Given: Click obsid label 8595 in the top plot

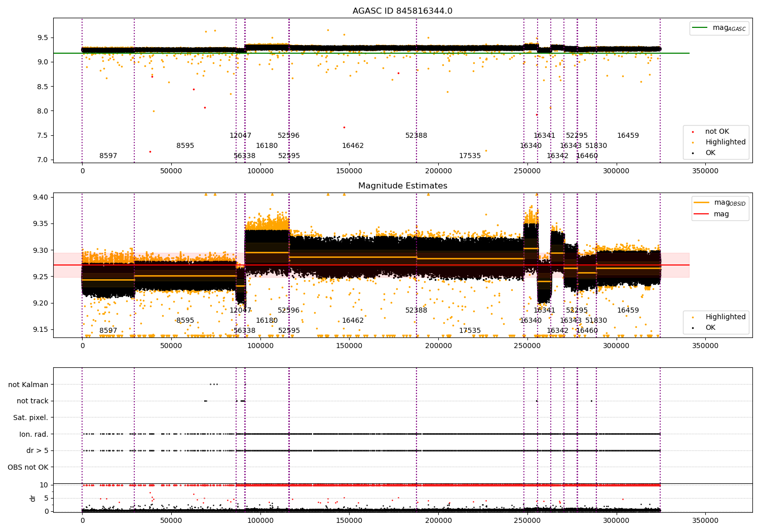Looking at the screenshot, I should [x=185, y=146].
